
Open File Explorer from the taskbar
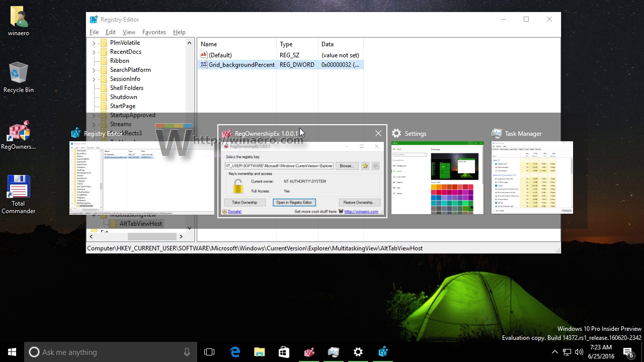[x=259, y=352]
